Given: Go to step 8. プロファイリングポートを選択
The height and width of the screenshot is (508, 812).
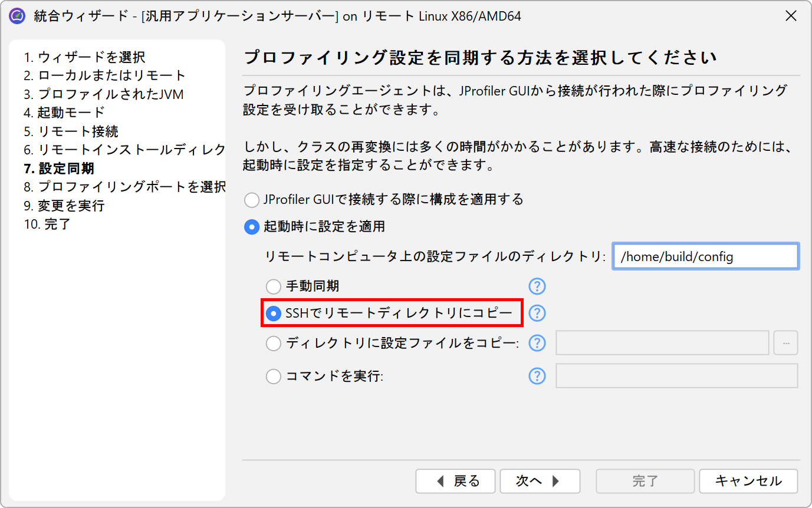Looking at the screenshot, I should [x=124, y=187].
